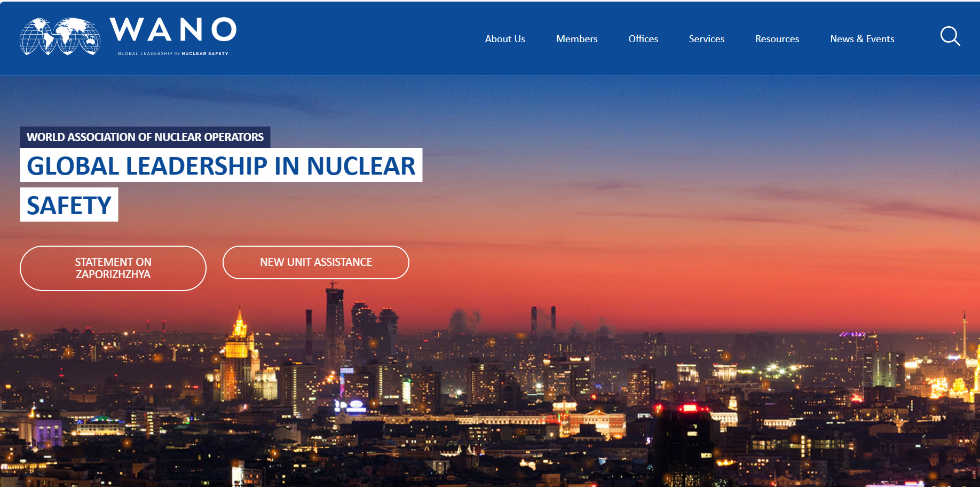The width and height of the screenshot is (980, 487).
Task: Open the Services navigation menu
Action: point(706,38)
